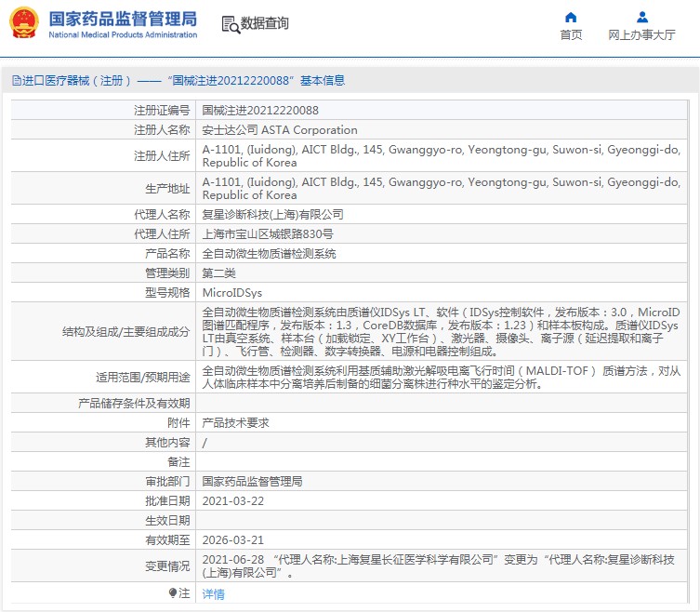Screen dimensions: 700x612
Task: Click the 结构及组成/主要组成成分 label
Action: click(x=125, y=331)
